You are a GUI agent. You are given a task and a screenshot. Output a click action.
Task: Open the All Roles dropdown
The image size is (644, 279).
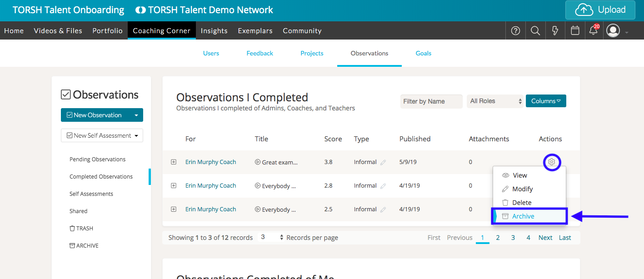click(x=495, y=101)
